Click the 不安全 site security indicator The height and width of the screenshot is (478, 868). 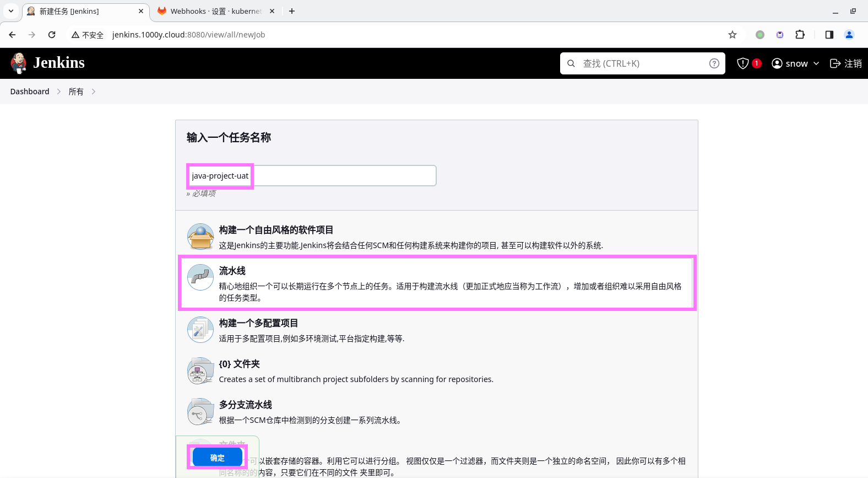point(88,35)
